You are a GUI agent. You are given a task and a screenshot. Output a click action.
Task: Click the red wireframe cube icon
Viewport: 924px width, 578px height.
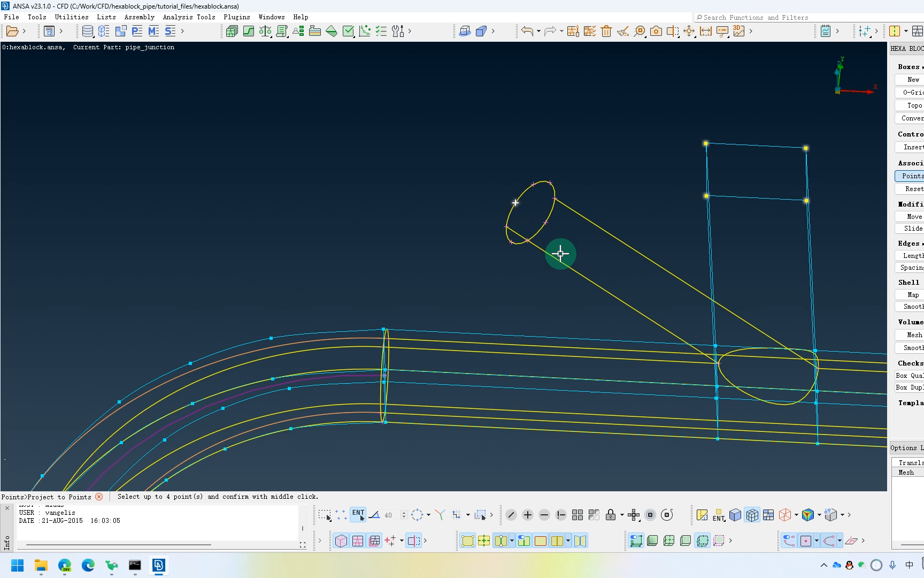click(785, 515)
